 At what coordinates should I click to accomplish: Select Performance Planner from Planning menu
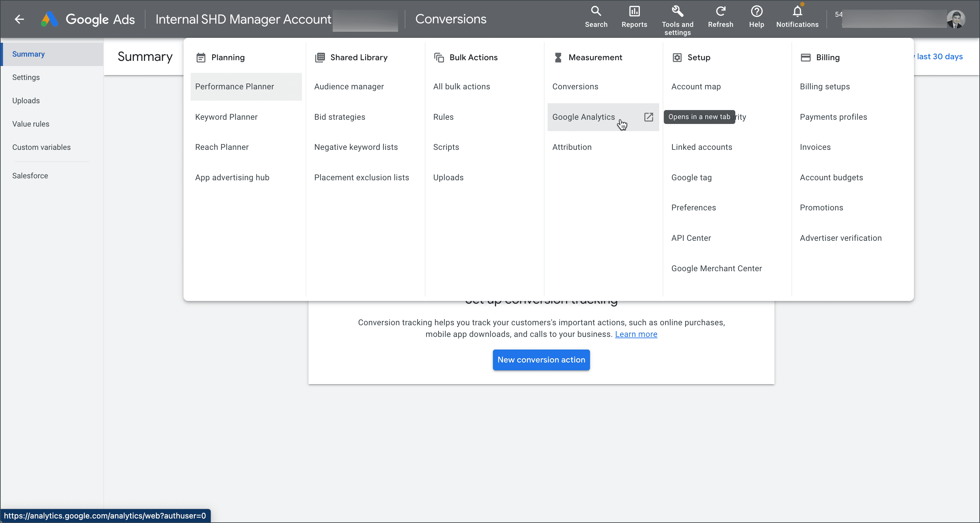[x=234, y=86]
